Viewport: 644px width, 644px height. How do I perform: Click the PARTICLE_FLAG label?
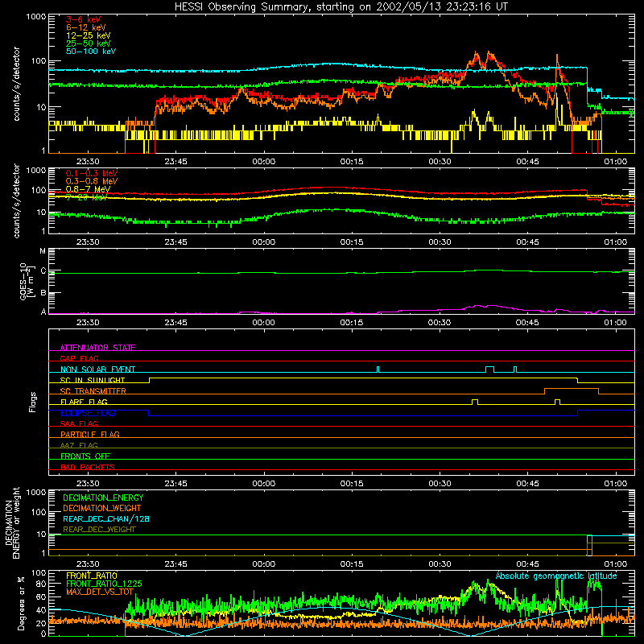coord(90,434)
